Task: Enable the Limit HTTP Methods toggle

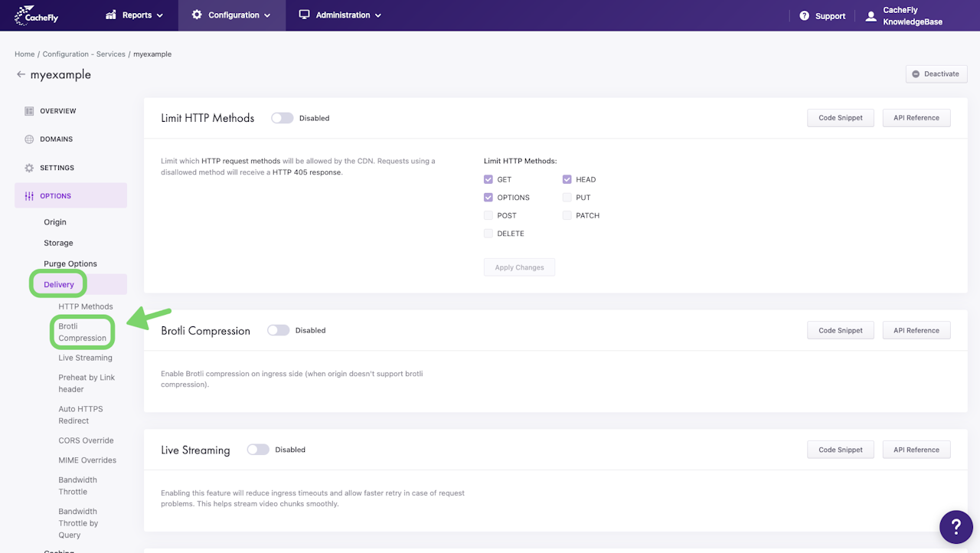Action: [x=282, y=118]
